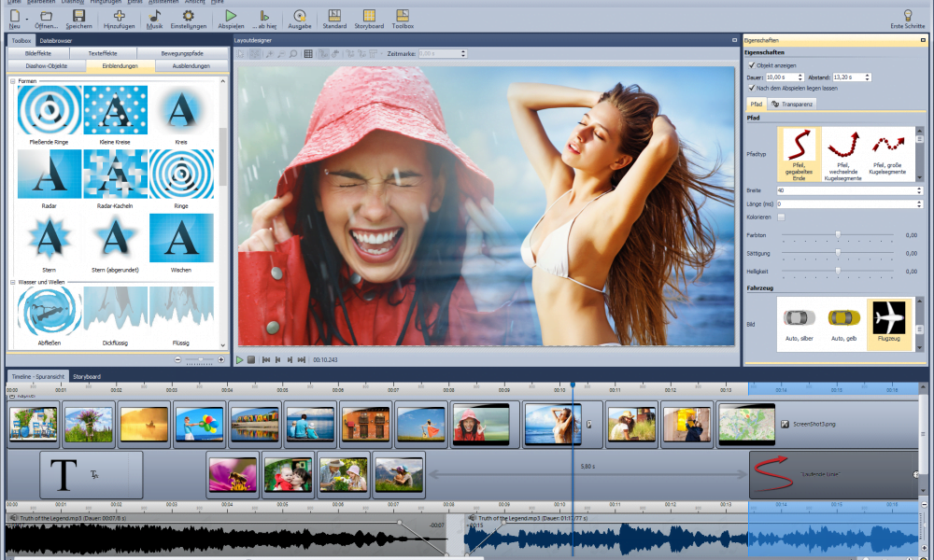Screen dimensions: 934x560
Task: Collapse the Wasser und Wellen group
Action: [x=12, y=282]
